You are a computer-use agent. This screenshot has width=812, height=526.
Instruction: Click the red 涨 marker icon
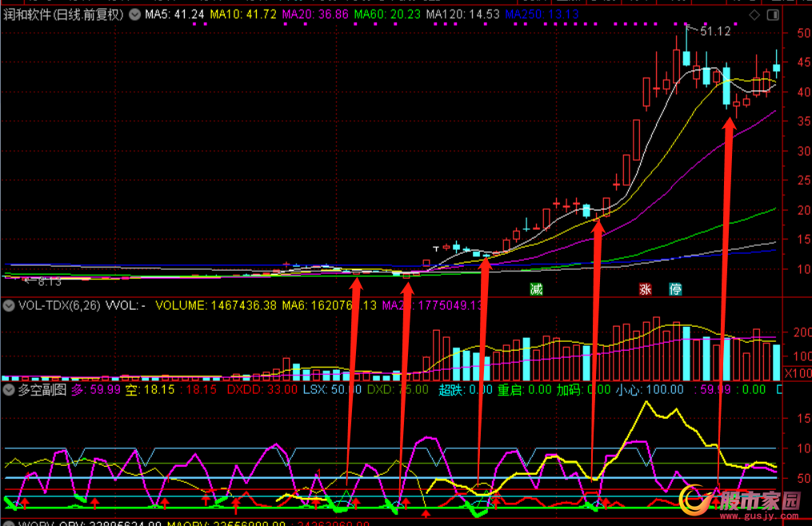pyautogui.click(x=646, y=289)
